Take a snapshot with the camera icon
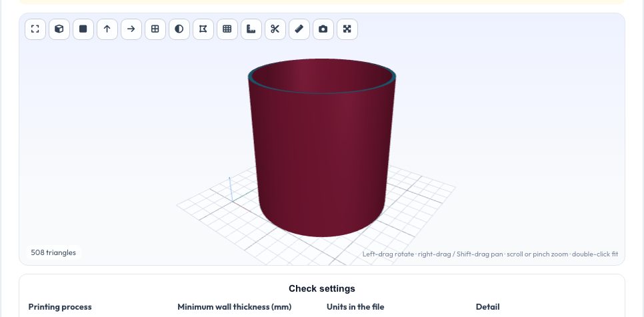This screenshot has width=644, height=317. 323,29
